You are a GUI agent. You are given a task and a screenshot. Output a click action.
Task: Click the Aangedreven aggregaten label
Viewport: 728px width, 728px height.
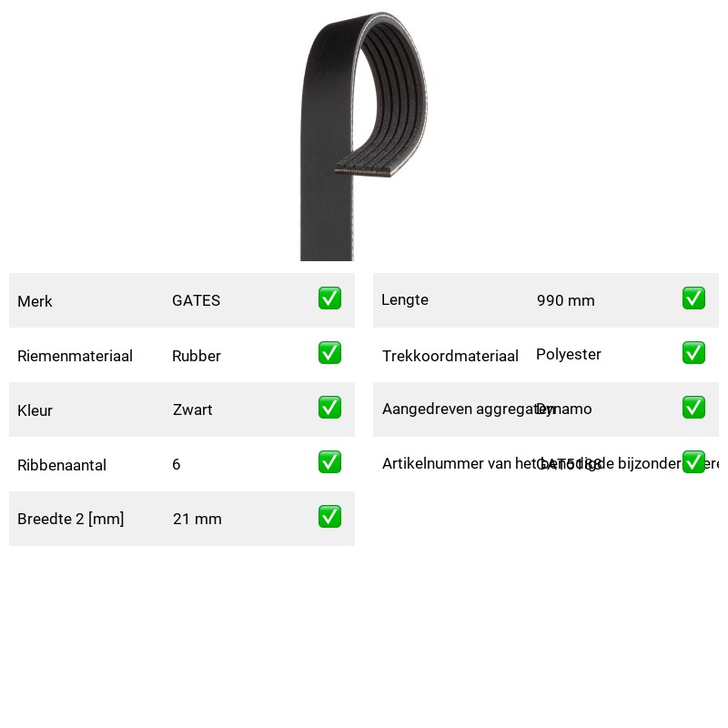[x=469, y=409]
